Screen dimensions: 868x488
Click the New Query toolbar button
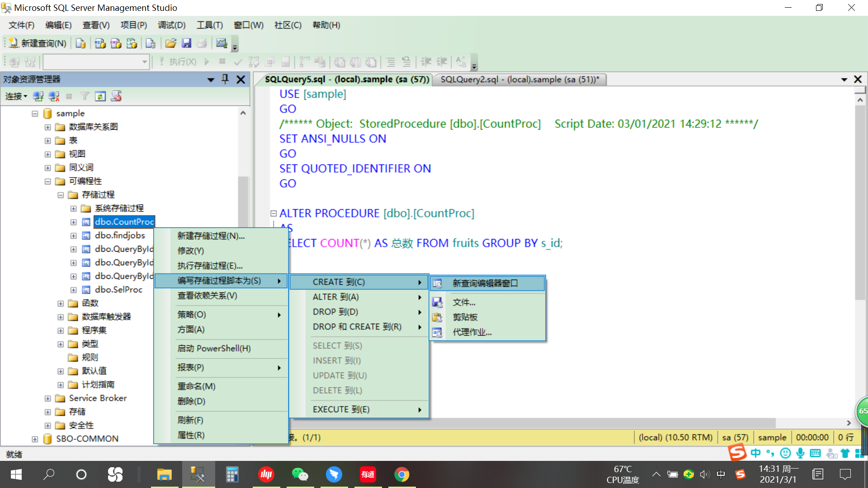pyautogui.click(x=38, y=43)
